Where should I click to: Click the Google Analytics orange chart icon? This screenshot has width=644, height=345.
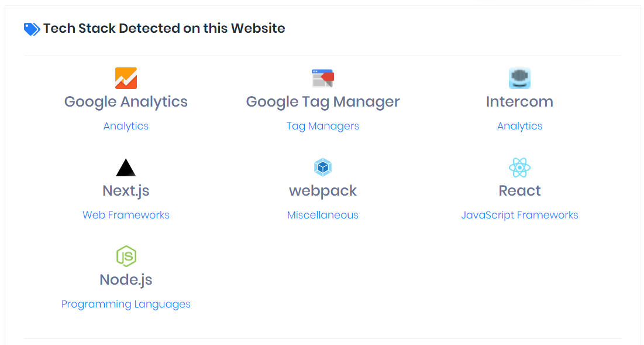click(126, 78)
